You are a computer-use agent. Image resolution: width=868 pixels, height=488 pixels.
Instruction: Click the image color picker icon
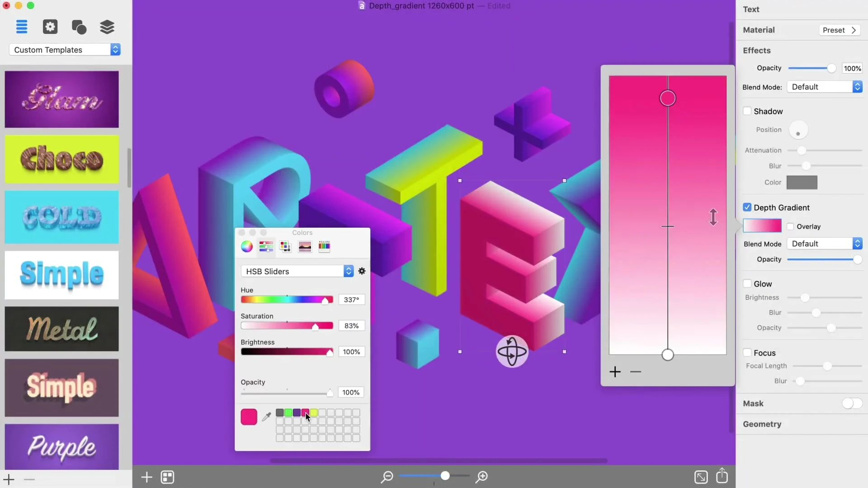click(x=305, y=246)
